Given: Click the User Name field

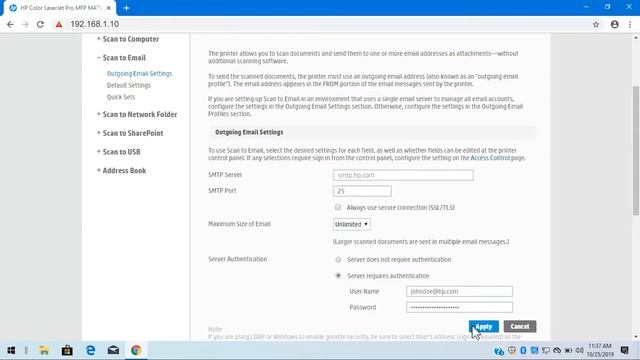Looking at the screenshot, I should [x=459, y=291].
